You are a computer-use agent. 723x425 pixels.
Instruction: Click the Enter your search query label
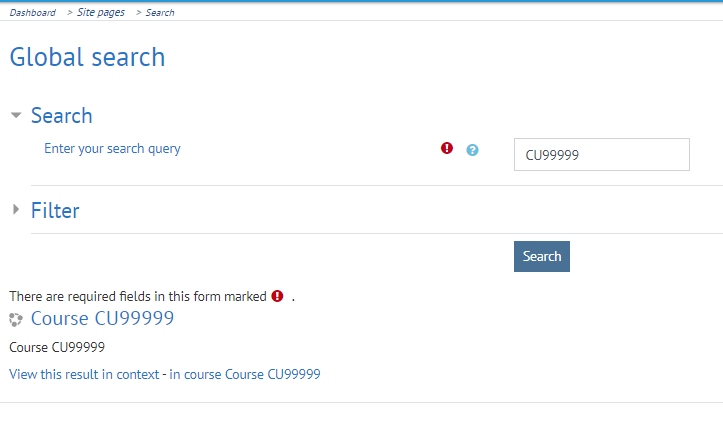(x=113, y=149)
